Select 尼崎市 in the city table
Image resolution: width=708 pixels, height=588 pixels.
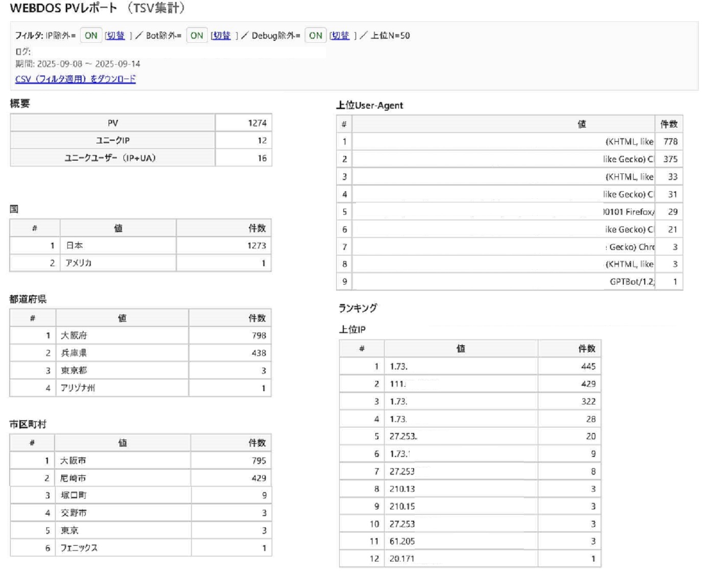(x=73, y=478)
